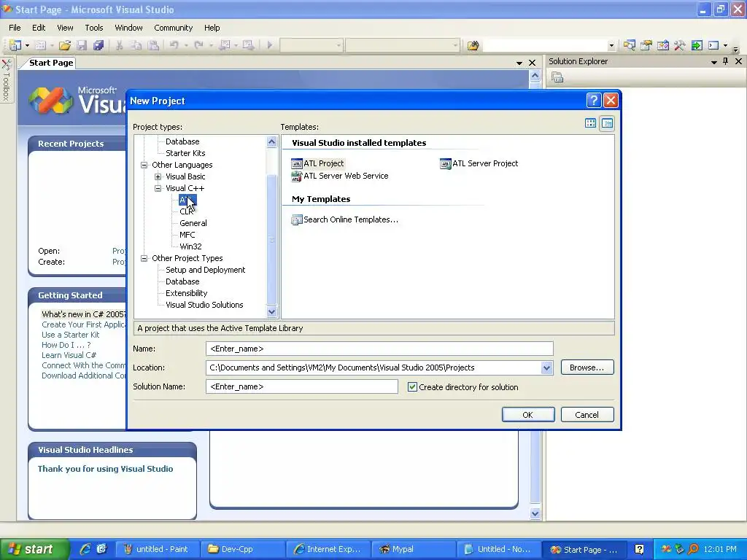747x560 pixels.
Task: Click the Start Debugging play icon
Action: 270,45
